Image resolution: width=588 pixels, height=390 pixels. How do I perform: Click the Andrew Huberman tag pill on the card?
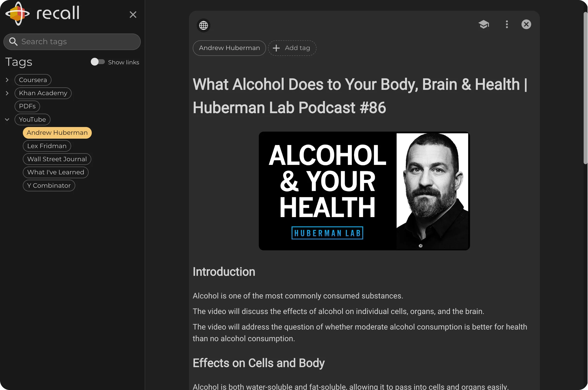(x=229, y=48)
